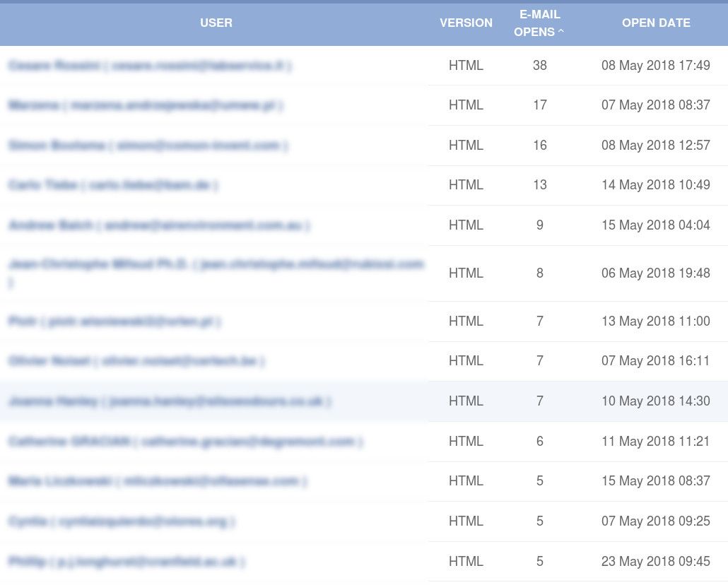Click the e-mail opens value 9
The image size is (728, 585).
tap(539, 225)
